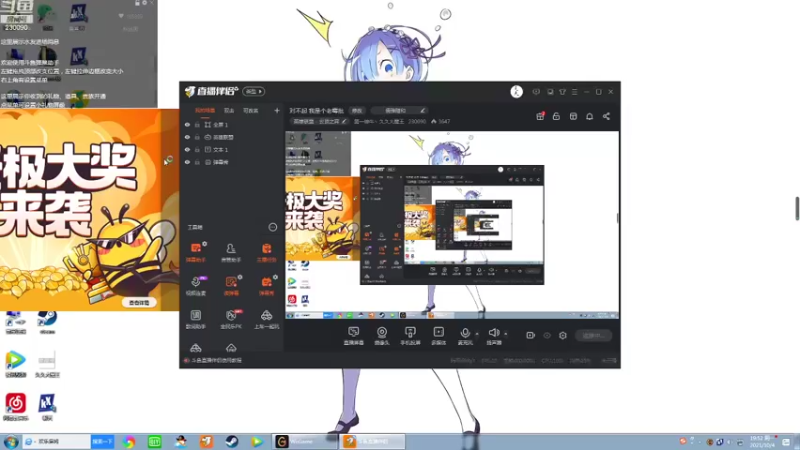This screenshot has width=800, height=450.
Task: Click the bottom-left partially shown toolbox car icon
Action: coord(195,348)
